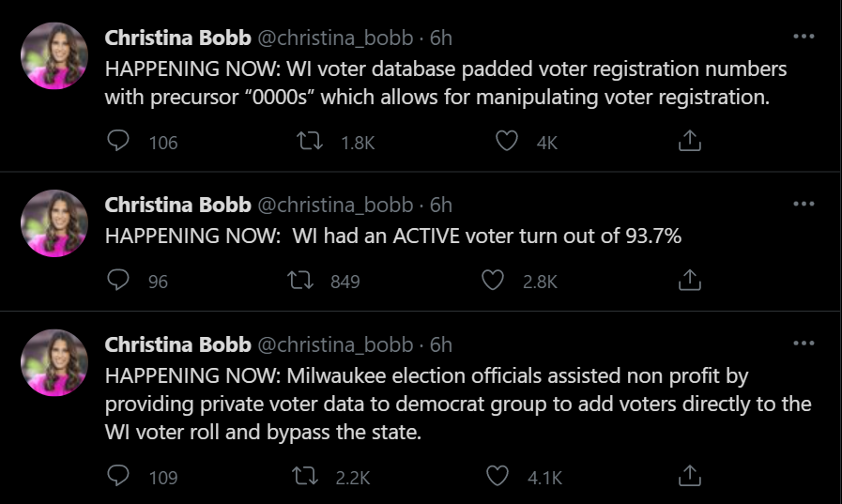Open Christina Bobb's profile from the first tweet
Viewport: 842px width, 504px height.
click(177, 38)
